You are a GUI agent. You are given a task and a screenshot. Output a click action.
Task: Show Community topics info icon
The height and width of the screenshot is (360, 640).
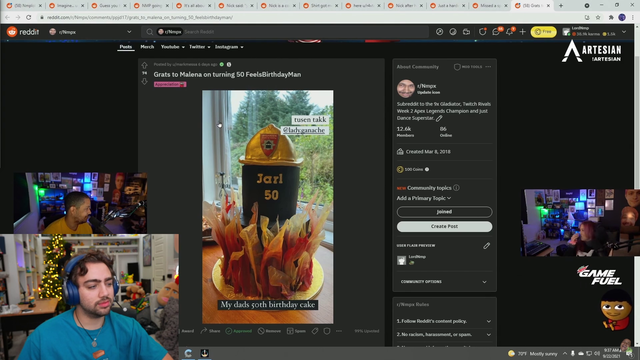(x=456, y=188)
